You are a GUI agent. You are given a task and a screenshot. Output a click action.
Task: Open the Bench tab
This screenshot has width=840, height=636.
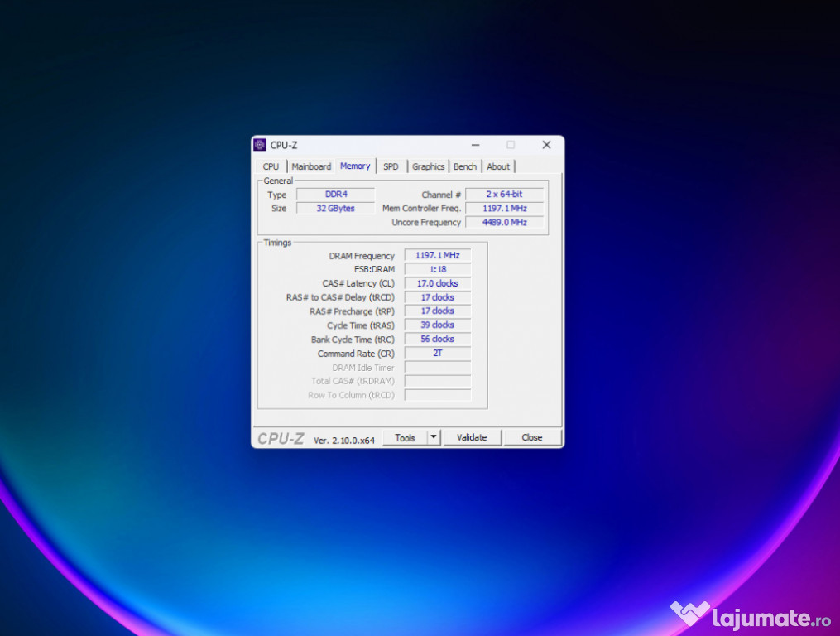pyautogui.click(x=465, y=166)
